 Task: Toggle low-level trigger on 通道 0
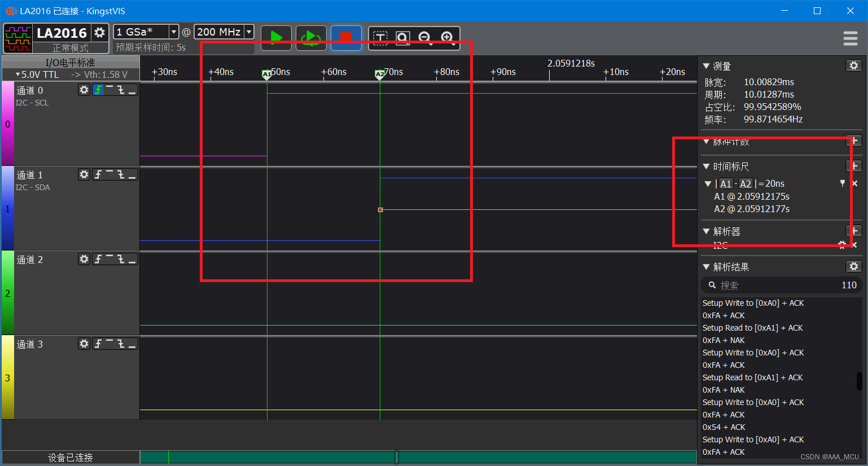(x=132, y=90)
